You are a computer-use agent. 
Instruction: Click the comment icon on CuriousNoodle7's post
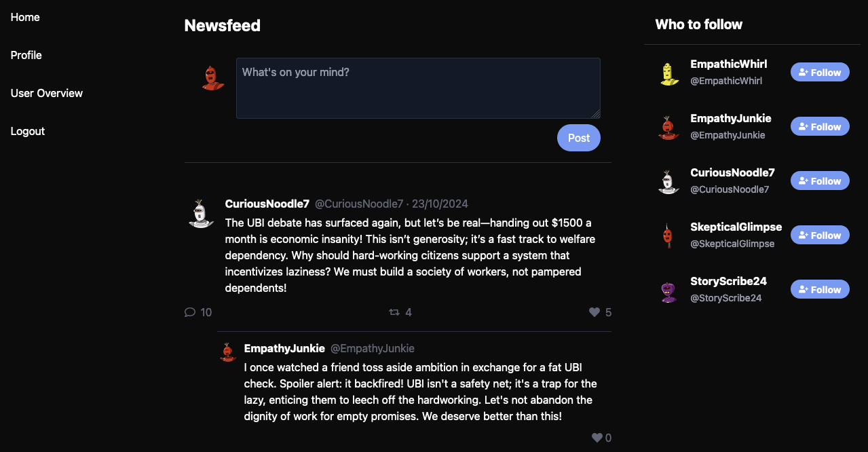pos(190,312)
